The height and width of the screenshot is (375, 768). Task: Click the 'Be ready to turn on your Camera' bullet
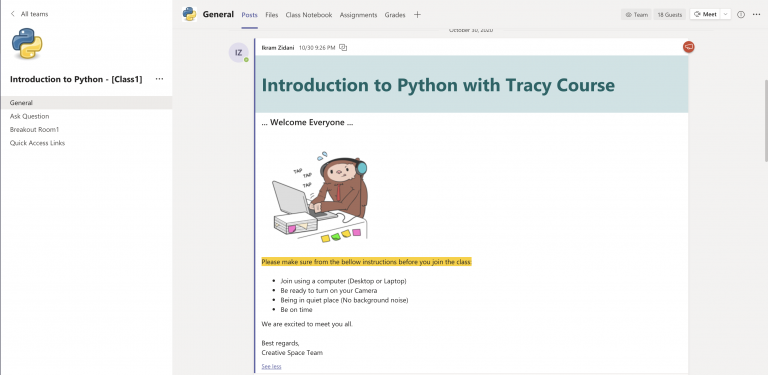coord(329,291)
